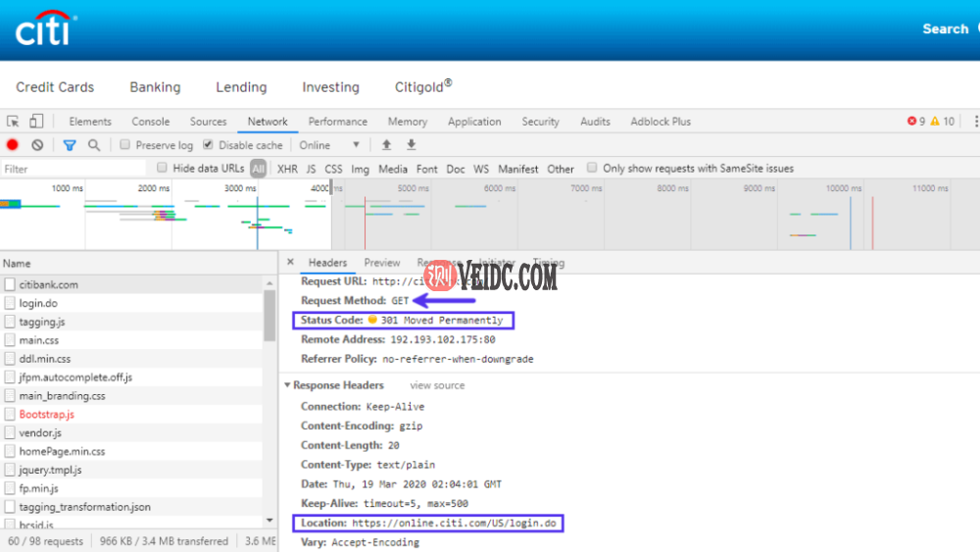980x552 pixels.
Task: Select the All filter type
Action: (x=258, y=169)
